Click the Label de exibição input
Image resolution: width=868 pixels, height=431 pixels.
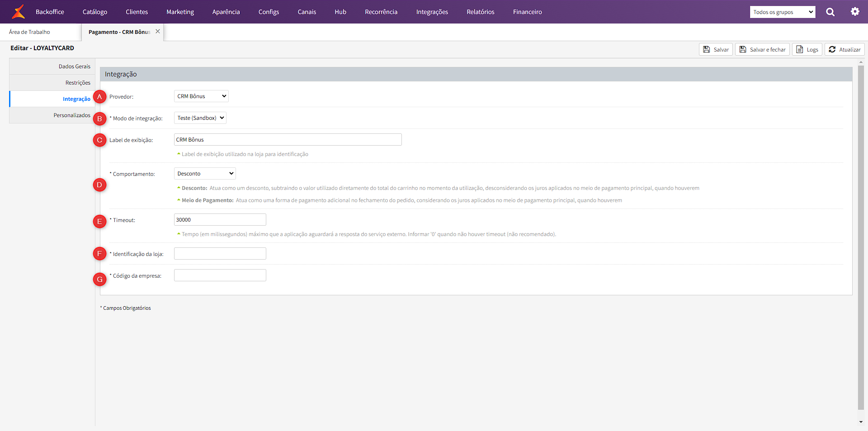(288, 140)
